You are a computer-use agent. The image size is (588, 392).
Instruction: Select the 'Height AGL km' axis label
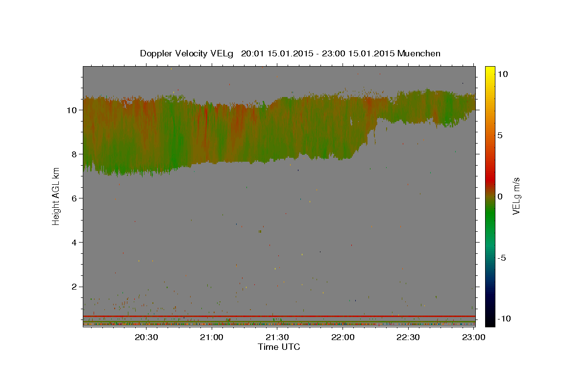pyautogui.click(x=56, y=196)
